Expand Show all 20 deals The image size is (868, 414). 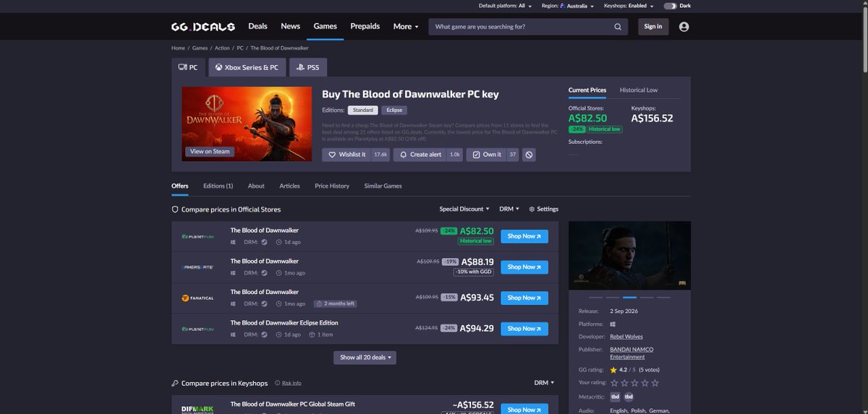coord(365,357)
